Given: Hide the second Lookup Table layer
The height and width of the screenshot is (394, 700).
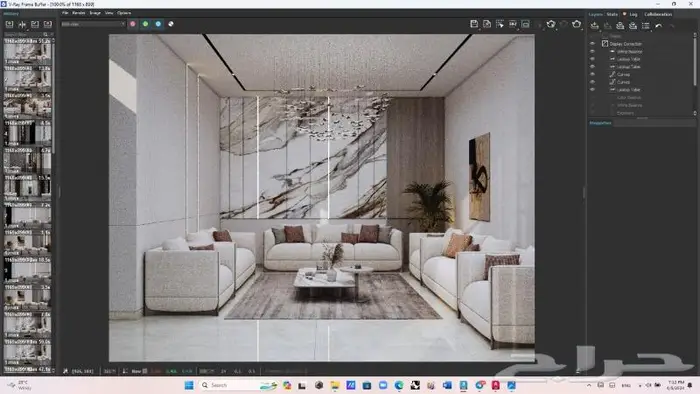Looking at the screenshot, I should point(592,66).
